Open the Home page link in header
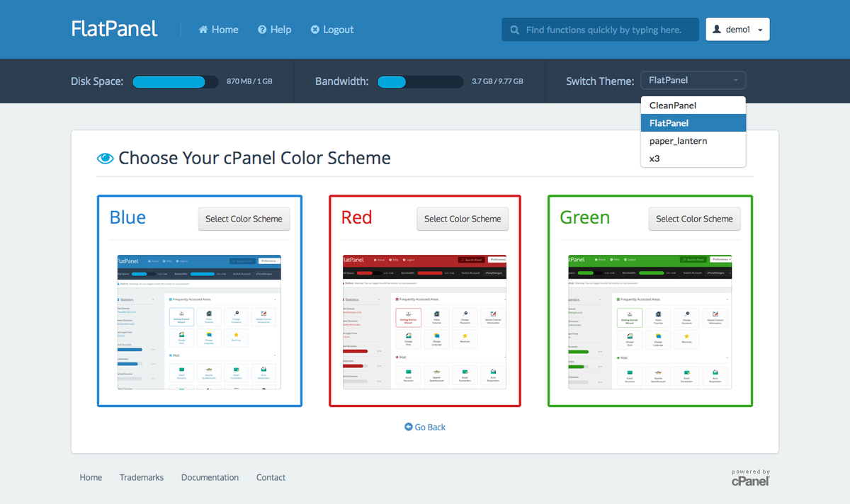The height and width of the screenshot is (504, 850). click(x=218, y=30)
